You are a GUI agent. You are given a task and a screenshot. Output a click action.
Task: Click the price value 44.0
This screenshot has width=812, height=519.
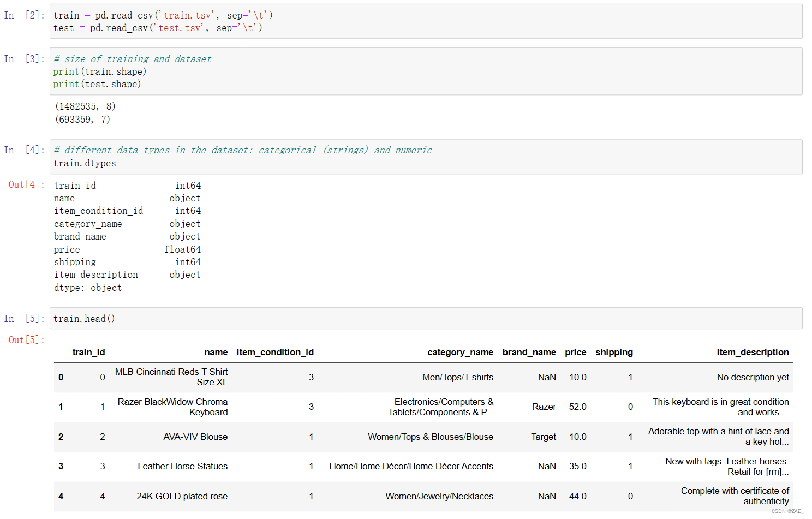click(578, 496)
